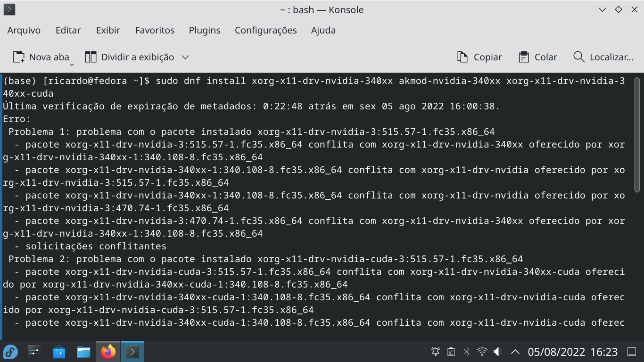Open the Configurações menu

(266, 30)
